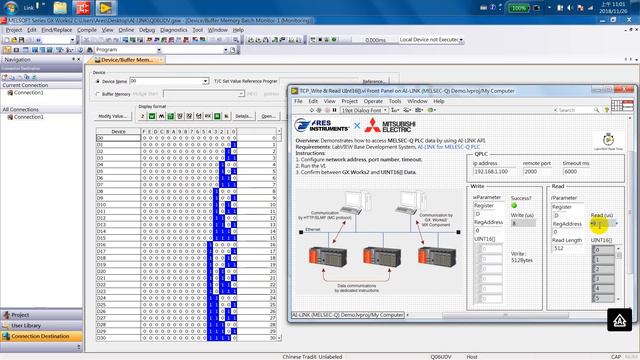Click GX Works2 zoom magnifier toolbar icon
Image resolution: width=640 pixels, height=360 pixels.
pos(236,40)
